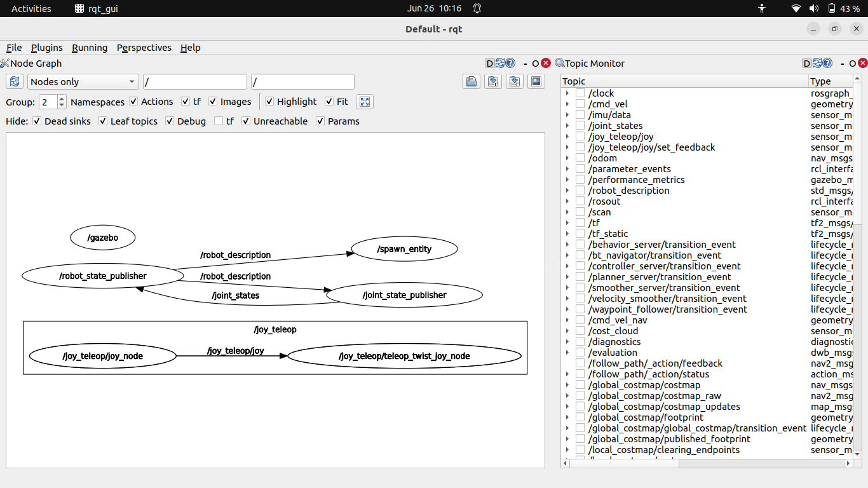
Task: Open the Node Graph help dialog
Action: 511,63
